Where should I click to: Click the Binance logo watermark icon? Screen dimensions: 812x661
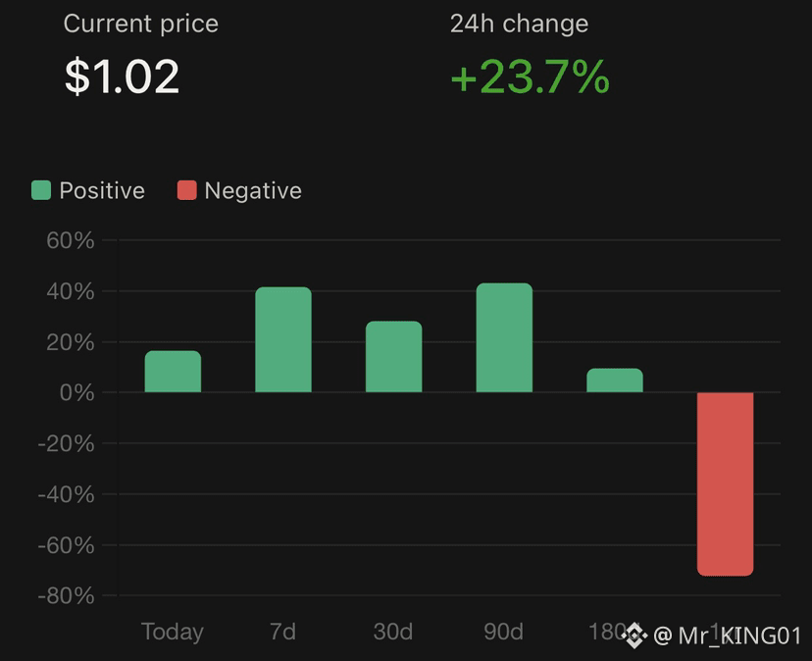(x=634, y=636)
